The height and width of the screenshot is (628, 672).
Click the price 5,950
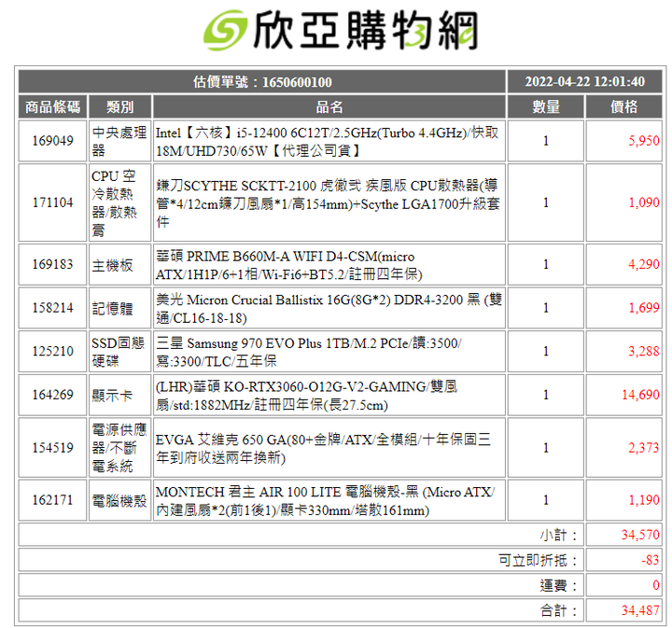tap(644, 141)
